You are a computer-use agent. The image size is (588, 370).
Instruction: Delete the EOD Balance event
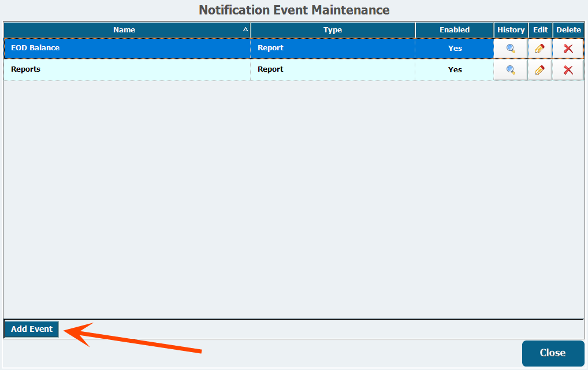(568, 49)
